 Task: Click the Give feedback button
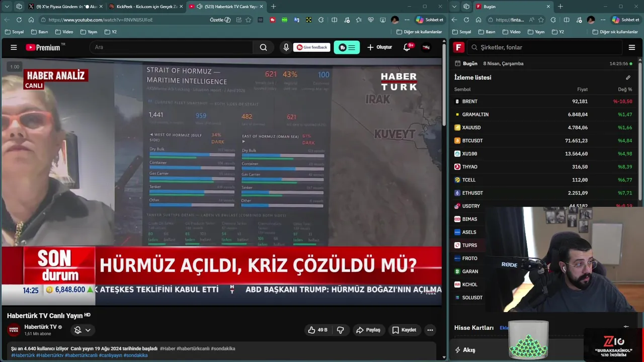(311, 47)
